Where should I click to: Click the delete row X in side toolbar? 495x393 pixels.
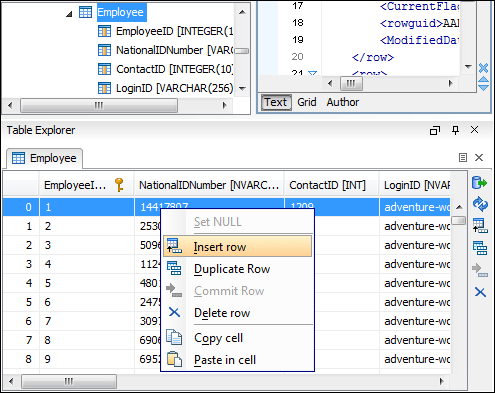pyautogui.click(x=480, y=292)
